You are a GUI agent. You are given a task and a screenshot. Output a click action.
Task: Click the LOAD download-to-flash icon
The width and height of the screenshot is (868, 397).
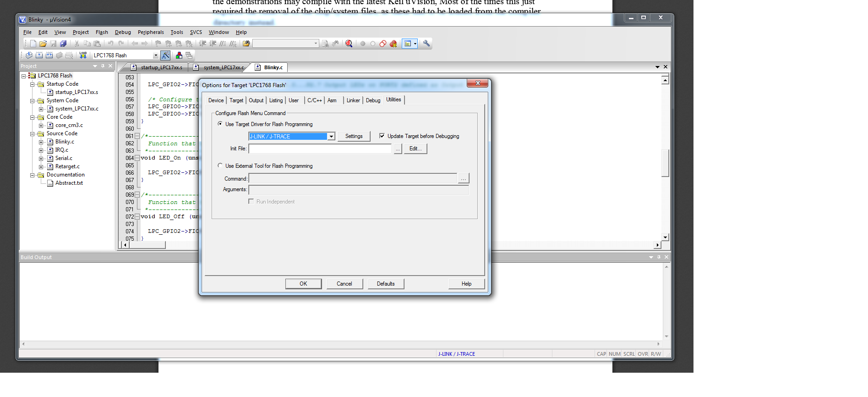pos(83,55)
